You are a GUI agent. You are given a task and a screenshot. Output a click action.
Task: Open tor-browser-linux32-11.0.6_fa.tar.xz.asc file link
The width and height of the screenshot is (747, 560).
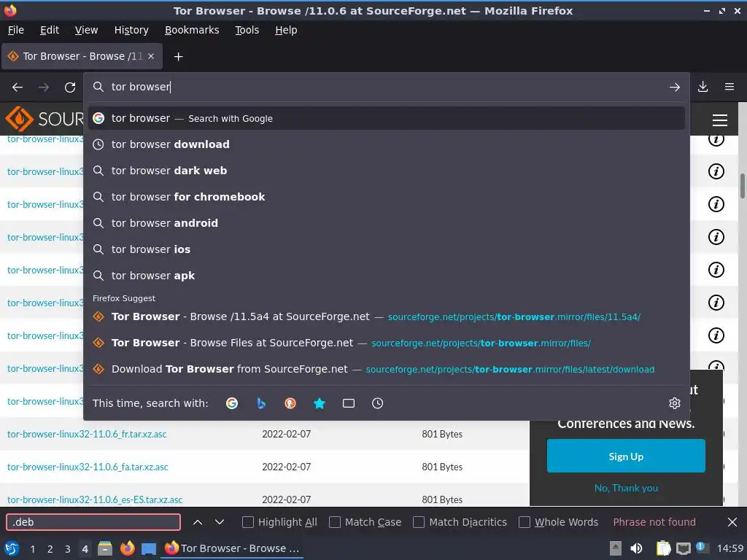(88, 467)
